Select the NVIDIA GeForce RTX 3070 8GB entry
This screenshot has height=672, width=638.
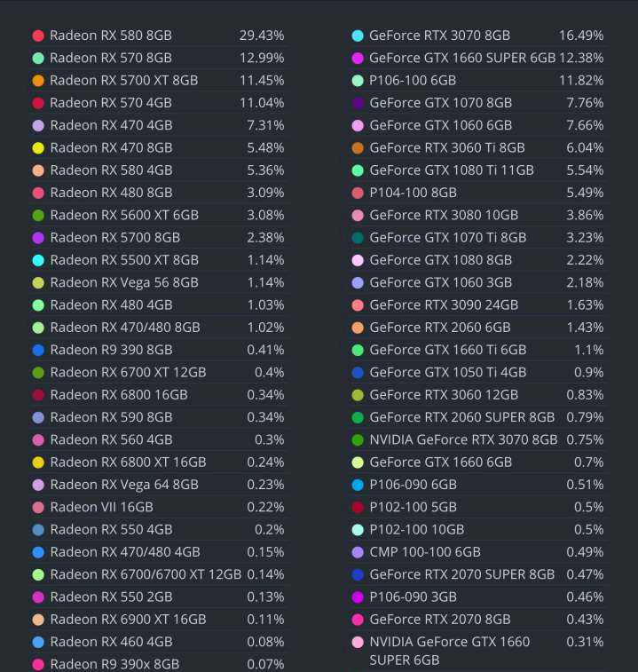coord(463,439)
